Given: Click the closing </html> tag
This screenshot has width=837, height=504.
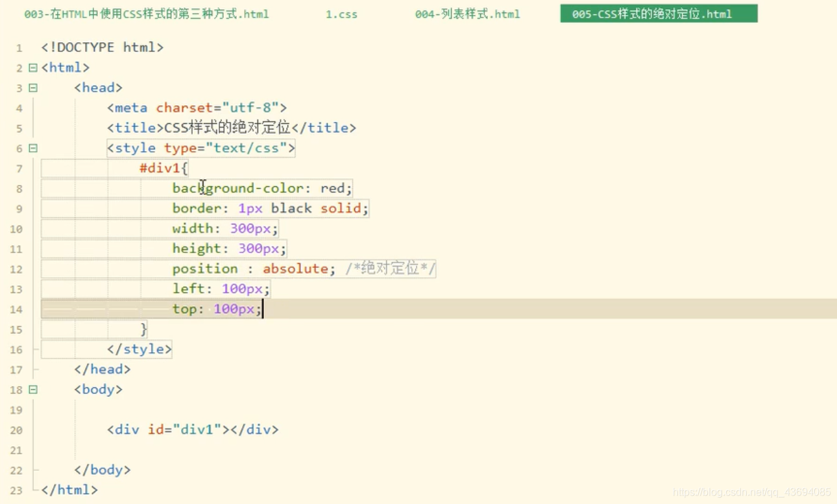Looking at the screenshot, I should coord(69,490).
